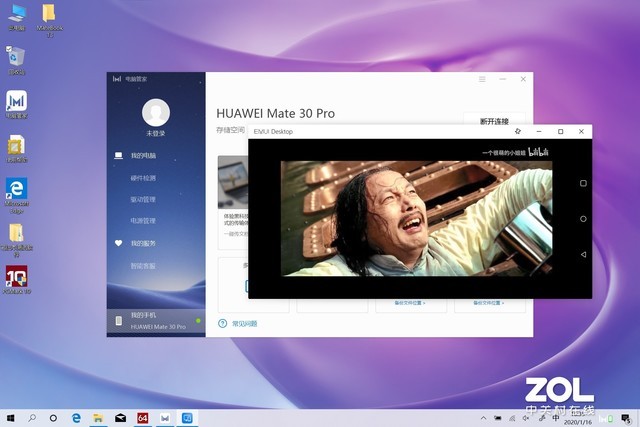Pin the EMUI Desktop window
The height and width of the screenshot is (427, 640).
click(517, 131)
